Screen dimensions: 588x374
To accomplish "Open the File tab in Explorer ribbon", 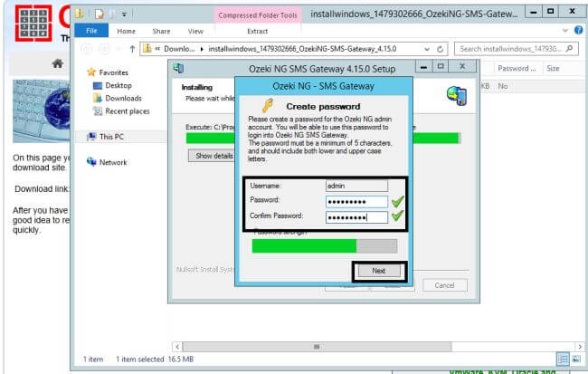I will (x=91, y=31).
